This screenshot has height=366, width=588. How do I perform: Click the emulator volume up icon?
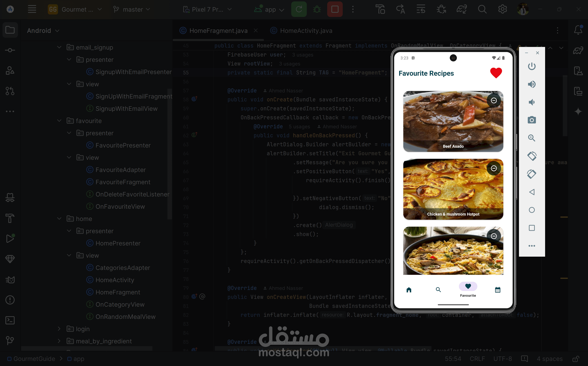(532, 84)
